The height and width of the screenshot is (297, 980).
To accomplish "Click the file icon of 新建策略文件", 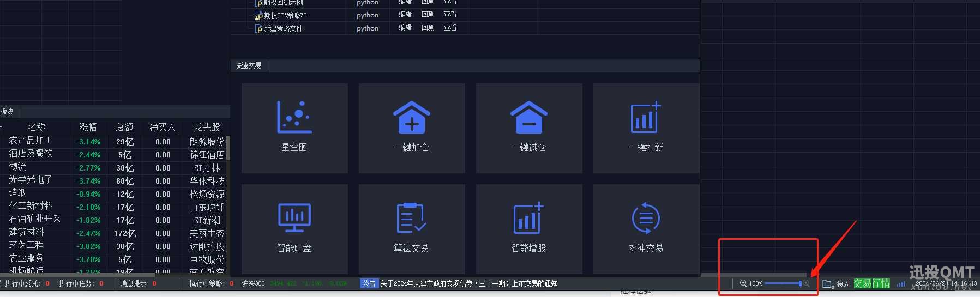I will point(259,28).
